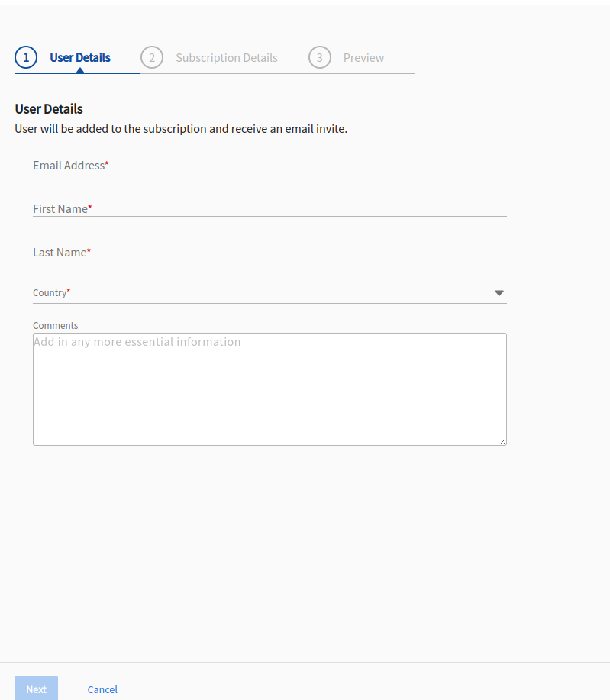The width and height of the screenshot is (610, 700).
Task: Select the Last Name input
Action: point(269,252)
